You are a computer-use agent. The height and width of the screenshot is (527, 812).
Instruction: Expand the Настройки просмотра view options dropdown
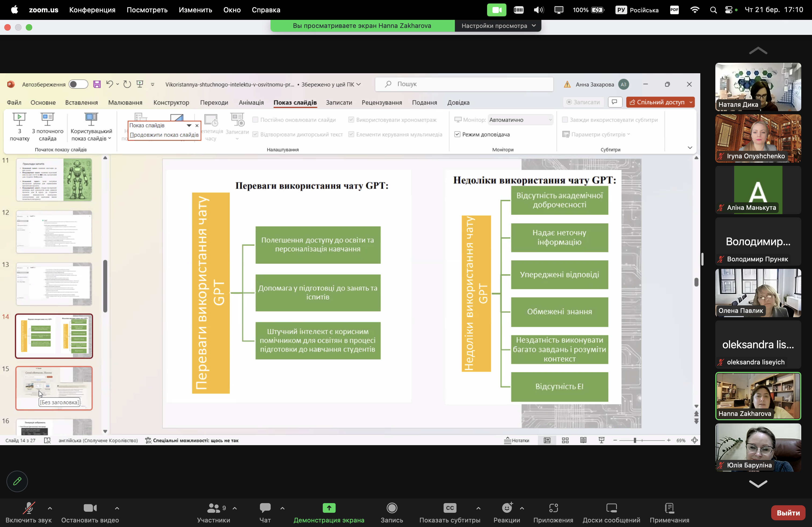[x=498, y=25]
